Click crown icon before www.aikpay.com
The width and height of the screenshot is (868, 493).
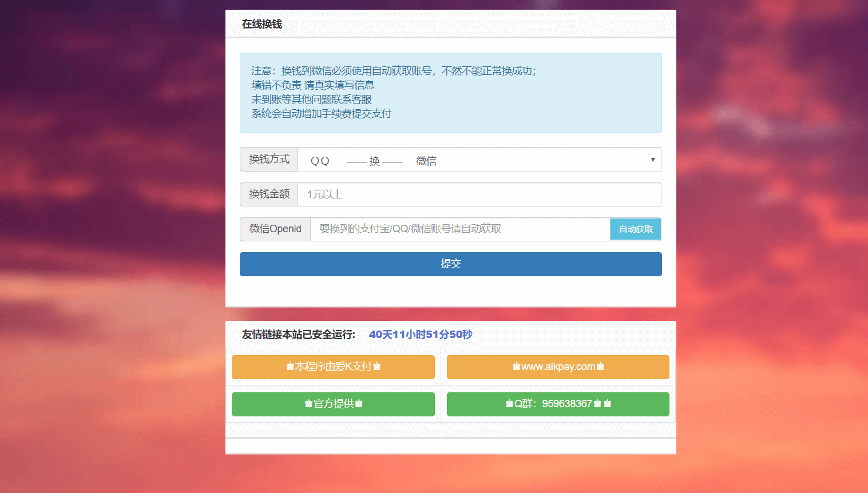(516, 367)
